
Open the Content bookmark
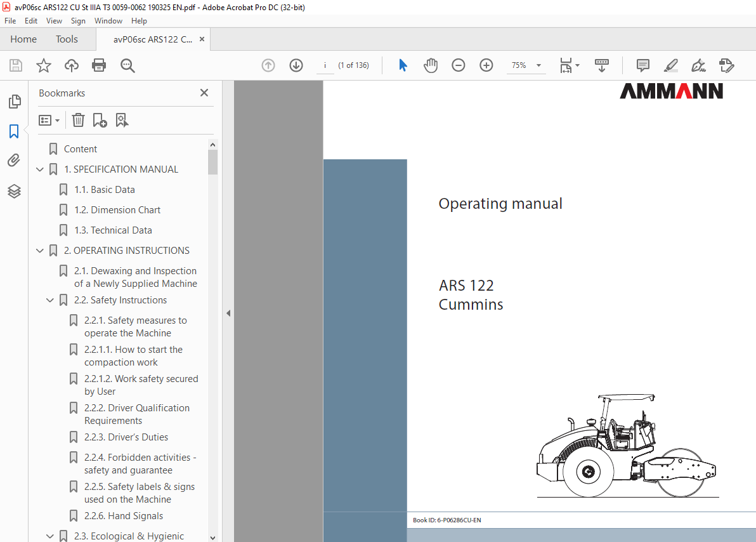pyautogui.click(x=81, y=149)
